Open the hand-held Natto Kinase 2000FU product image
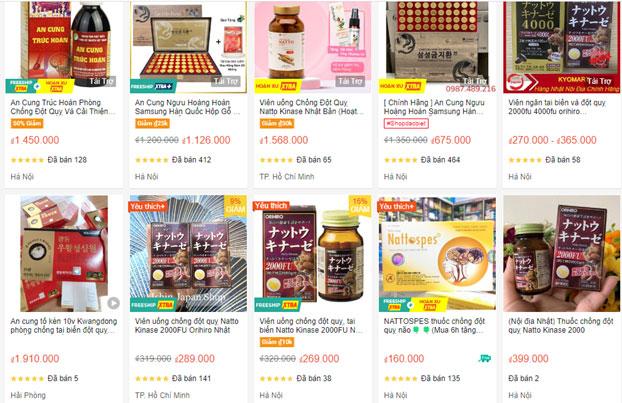Image resolution: width=622 pixels, height=403 pixels. click(x=561, y=253)
